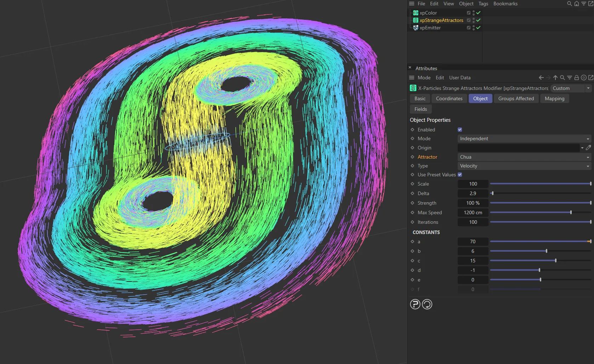Click the xpEmitter object icon
Screen dimensions: 594x364
point(416,28)
